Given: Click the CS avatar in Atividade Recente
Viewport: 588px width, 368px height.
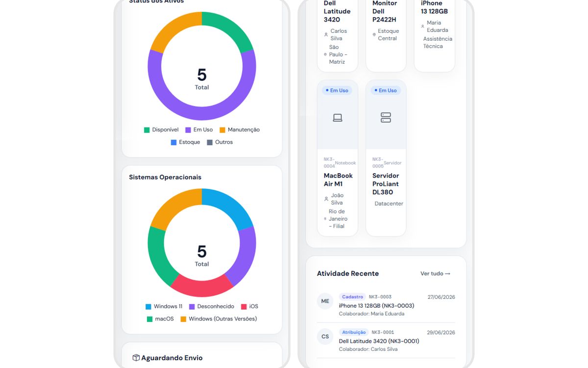Looking at the screenshot, I should pyautogui.click(x=325, y=337).
